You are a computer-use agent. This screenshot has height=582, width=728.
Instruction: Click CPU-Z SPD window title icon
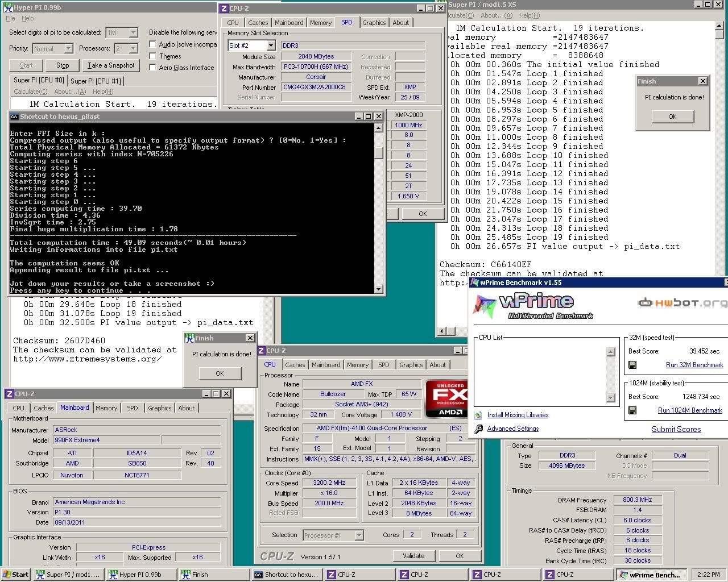click(224, 9)
